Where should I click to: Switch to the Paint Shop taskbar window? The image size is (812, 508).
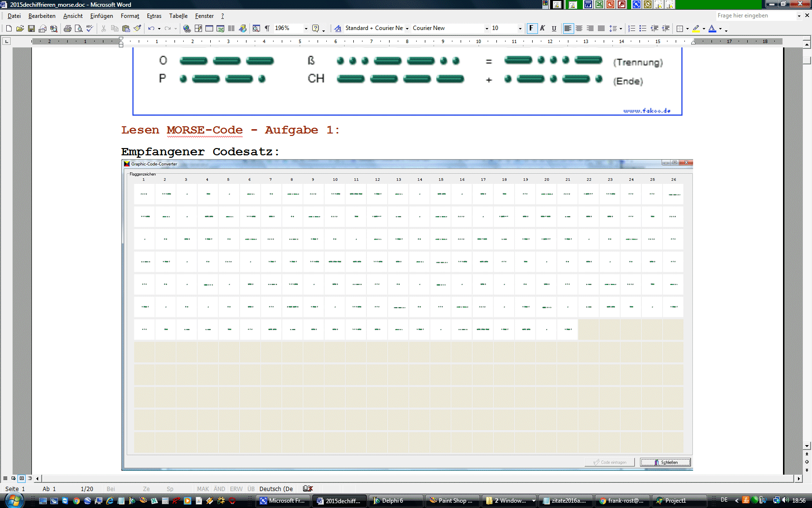pyautogui.click(x=452, y=501)
